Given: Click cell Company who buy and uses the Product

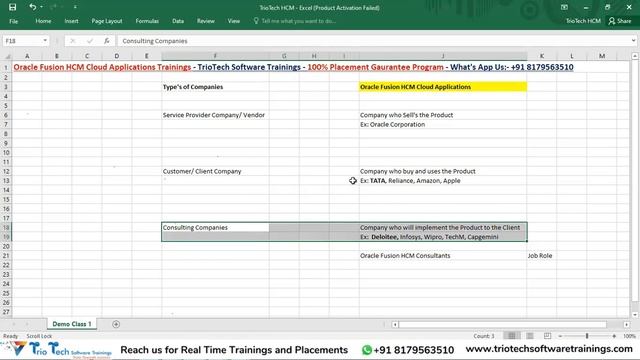Looking at the screenshot, I should (x=443, y=171).
